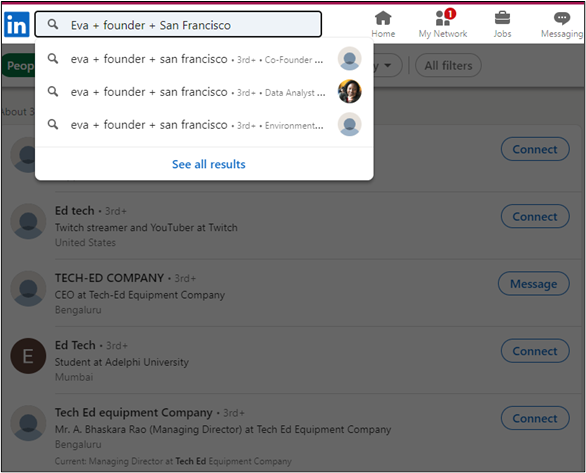This screenshot has height=473, width=586.
Task: Click the Environment suggestion's profile avatar
Action: coord(349,124)
